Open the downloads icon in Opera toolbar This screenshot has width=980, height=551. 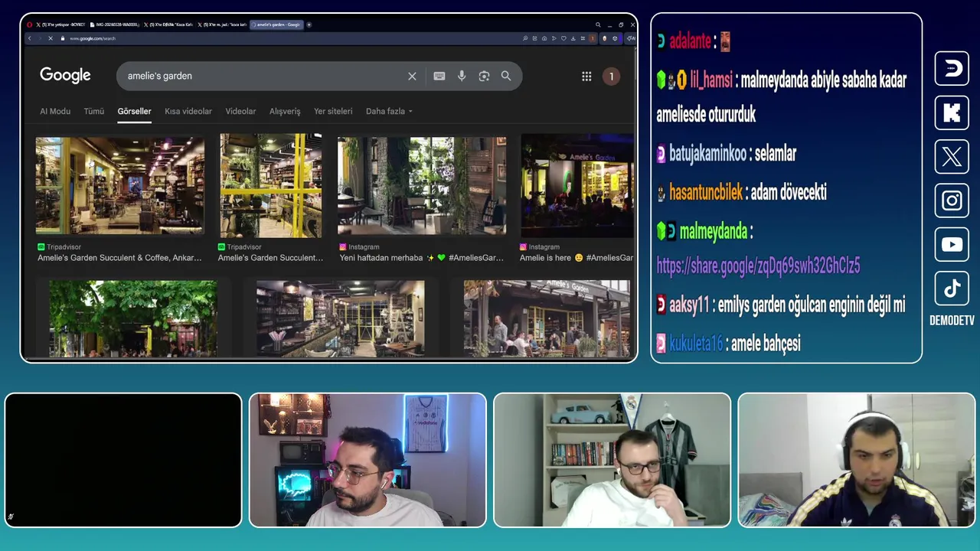pos(573,38)
